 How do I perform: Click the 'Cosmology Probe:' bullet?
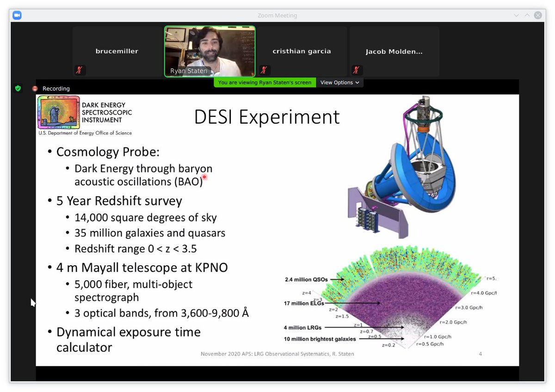click(108, 152)
